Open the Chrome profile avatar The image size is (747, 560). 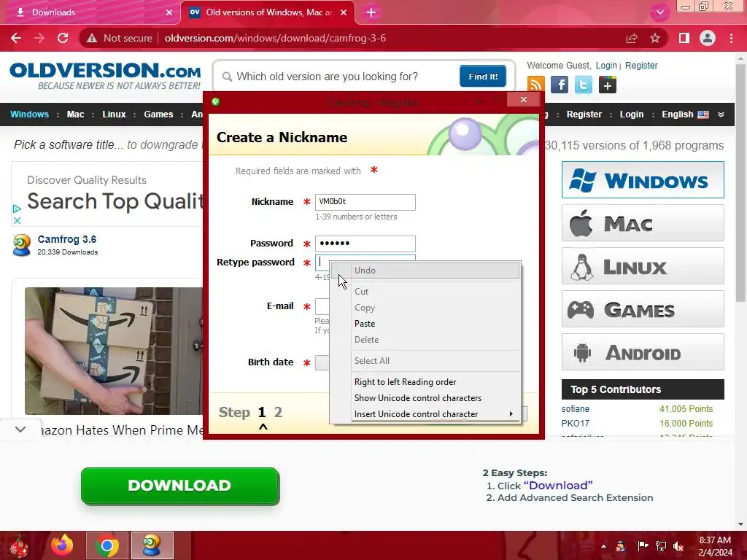(x=708, y=38)
